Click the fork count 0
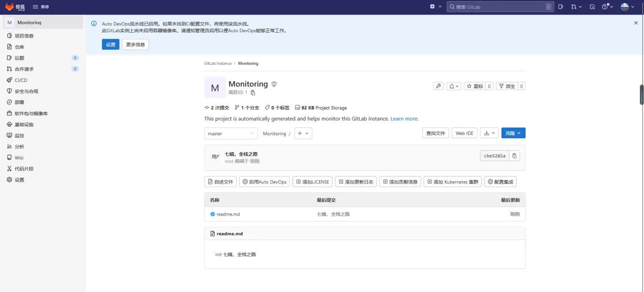The image size is (644, 292). pos(522,86)
